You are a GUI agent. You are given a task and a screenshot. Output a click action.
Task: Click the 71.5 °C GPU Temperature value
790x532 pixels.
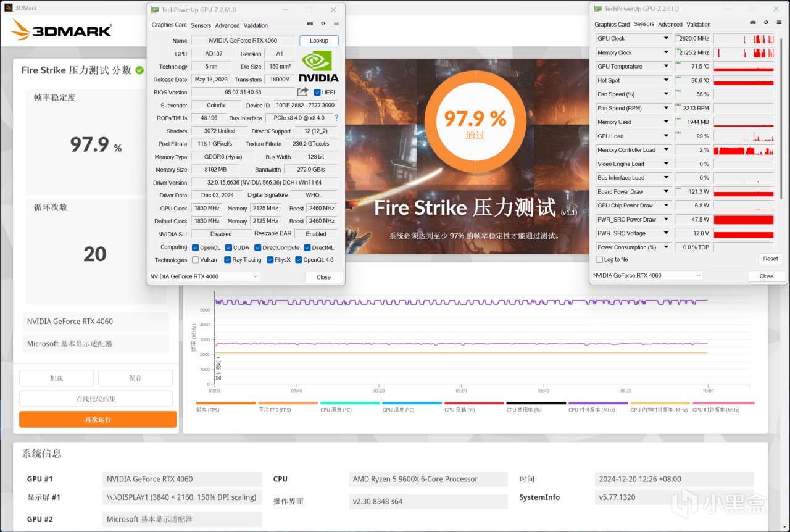[692, 66]
